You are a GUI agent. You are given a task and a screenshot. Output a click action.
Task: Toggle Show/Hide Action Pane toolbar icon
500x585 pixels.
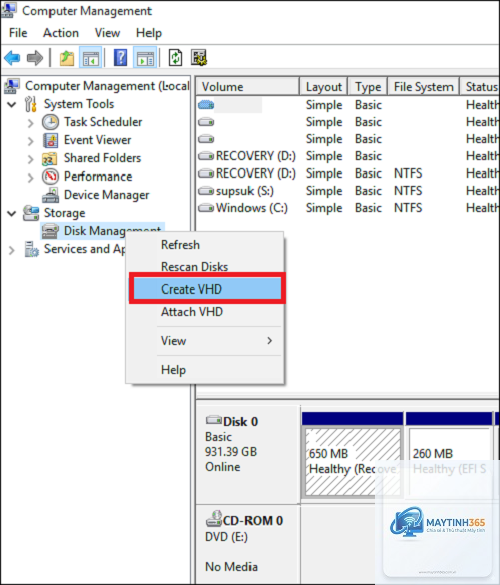click(145, 58)
